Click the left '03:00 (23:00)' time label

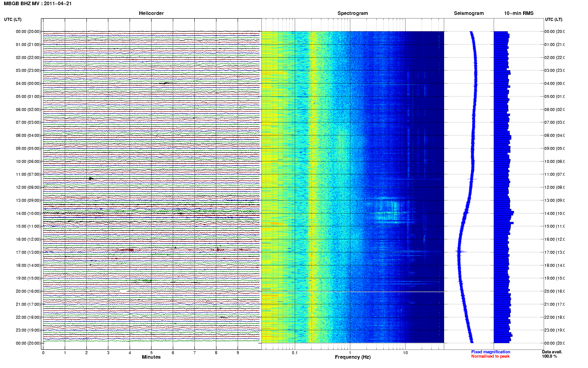tap(28, 70)
